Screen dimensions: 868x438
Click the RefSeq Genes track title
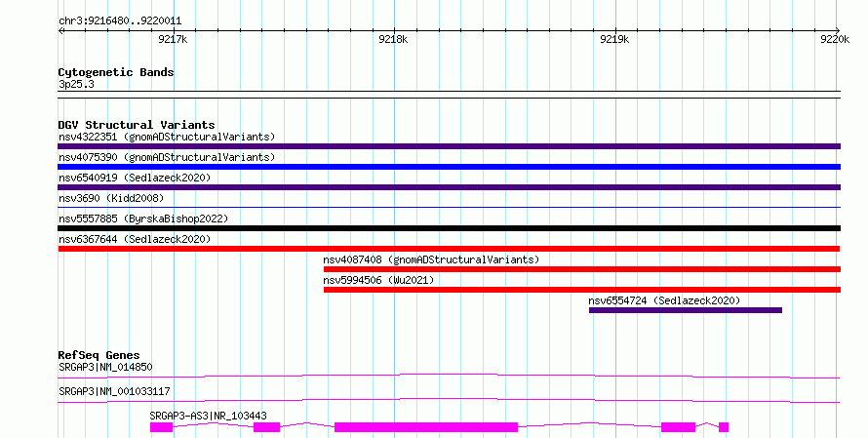point(99,355)
